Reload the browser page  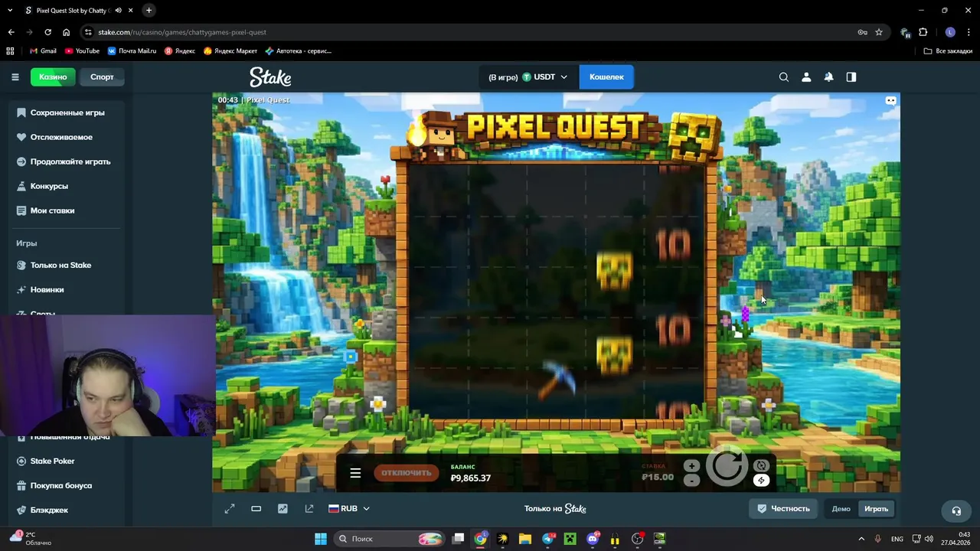[x=47, y=32]
